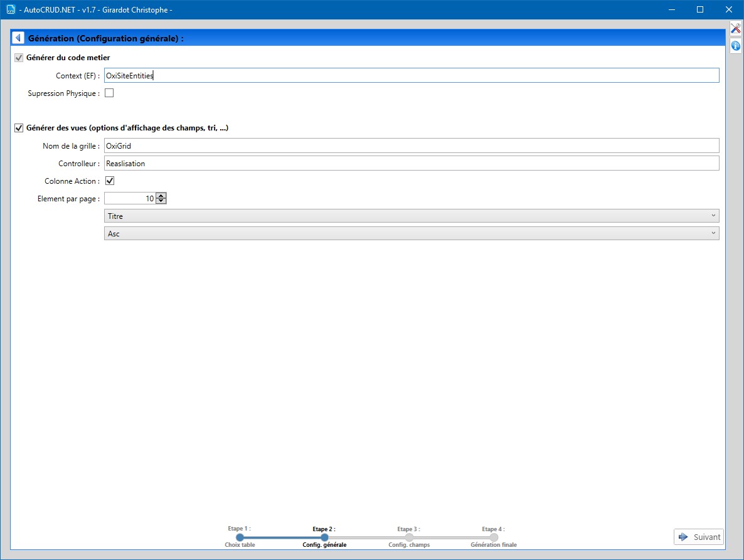This screenshot has width=744, height=560.
Task: Disable the Colonne Action checkbox
Action: [x=110, y=181]
